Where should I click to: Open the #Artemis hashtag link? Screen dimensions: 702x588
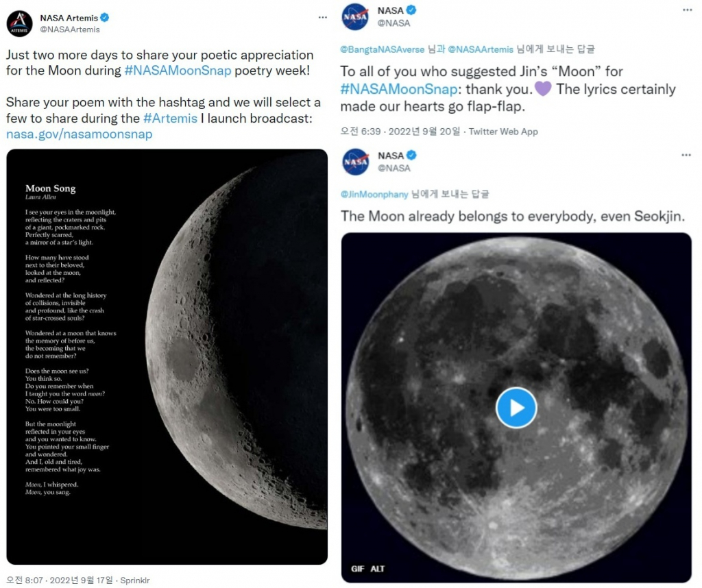pyautogui.click(x=170, y=118)
